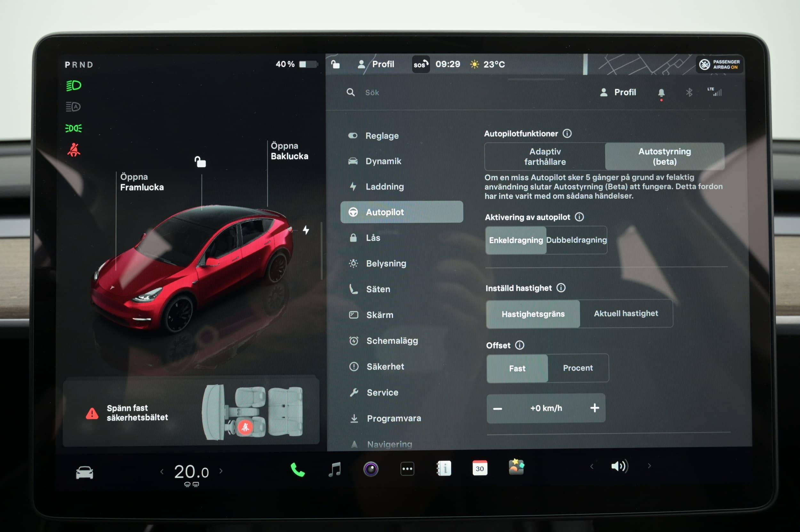Open the owner's manual app

444,469
